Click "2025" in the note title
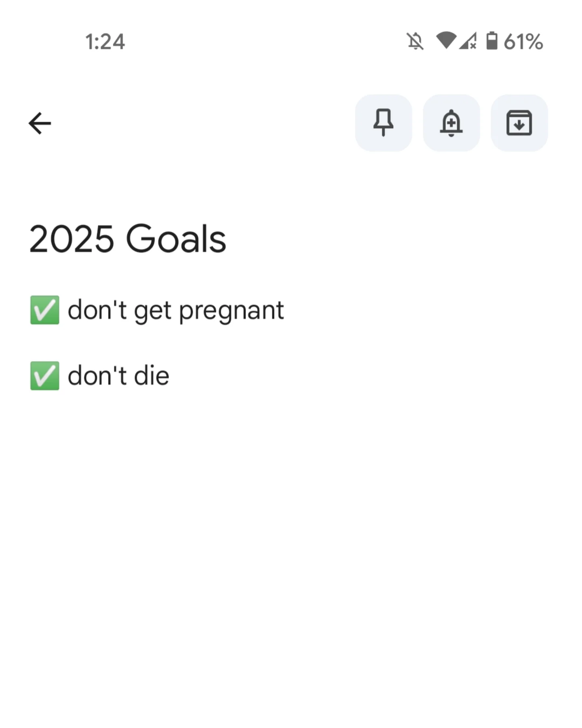This screenshot has width=582, height=728. pyautogui.click(x=72, y=239)
